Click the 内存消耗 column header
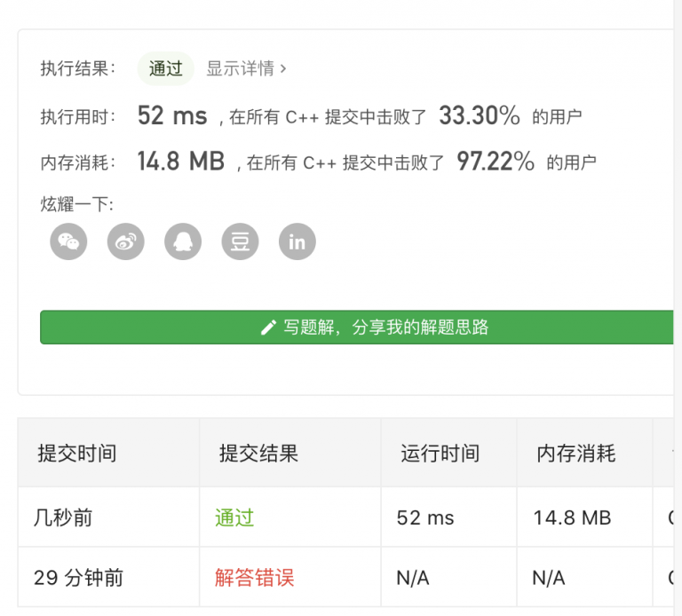The width and height of the screenshot is (682, 616). click(575, 454)
